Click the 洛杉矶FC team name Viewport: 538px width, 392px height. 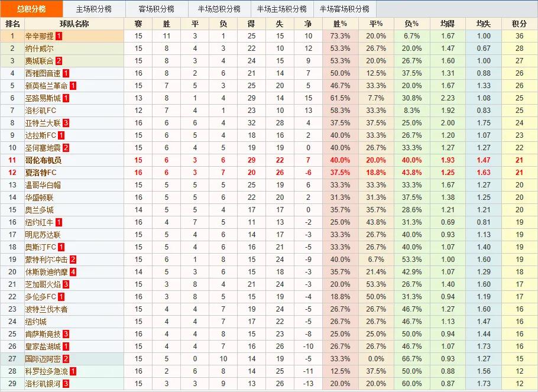pos(41,111)
